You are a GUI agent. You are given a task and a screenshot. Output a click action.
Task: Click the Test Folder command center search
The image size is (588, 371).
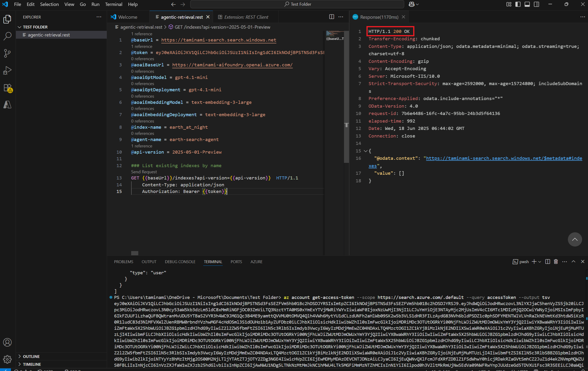297,4
